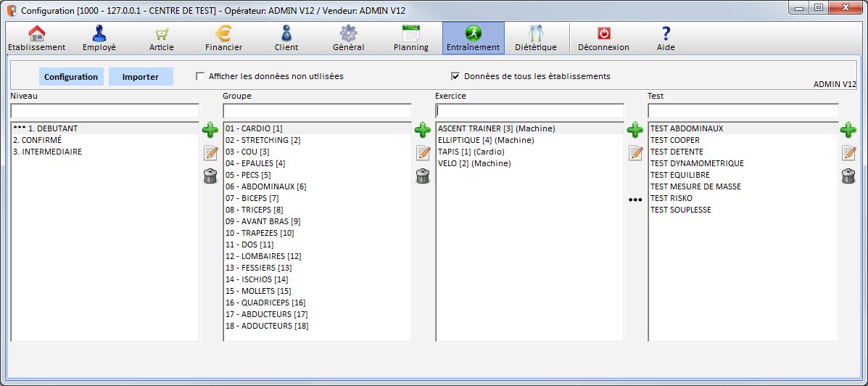This screenshot has width=868, height=386.
Task: Select exercise ELLIPTIQUE [4] (Machine)
Action: 530,140
